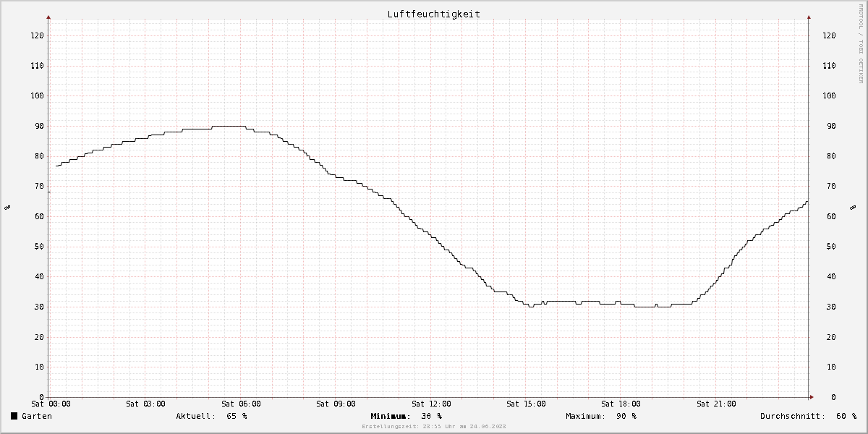The image size is (868, 434).
Task: Select the 60 label on the left axis
Action: (39, 216)
